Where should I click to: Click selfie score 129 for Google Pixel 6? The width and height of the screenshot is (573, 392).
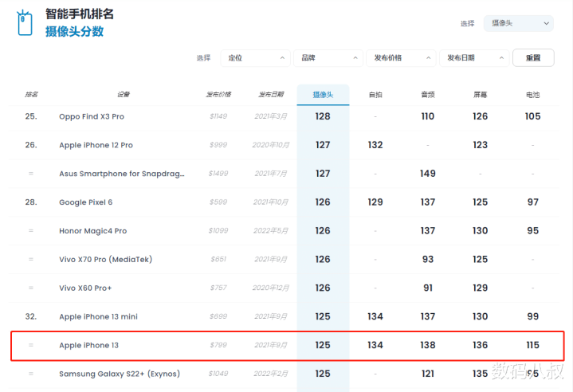(x=375, y=202)
